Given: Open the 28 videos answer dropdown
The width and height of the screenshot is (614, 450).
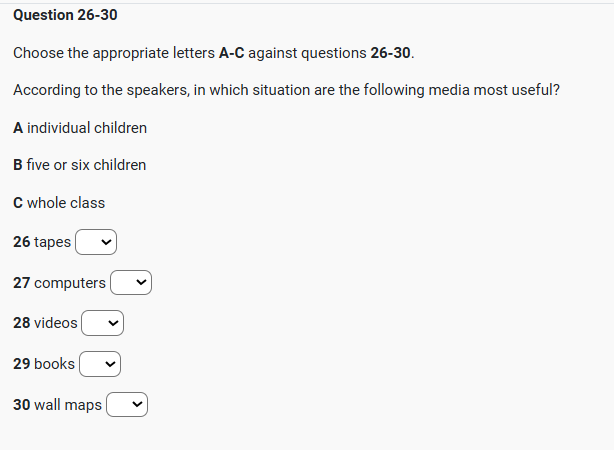Looking at the screenshot, I should [102, 323].
